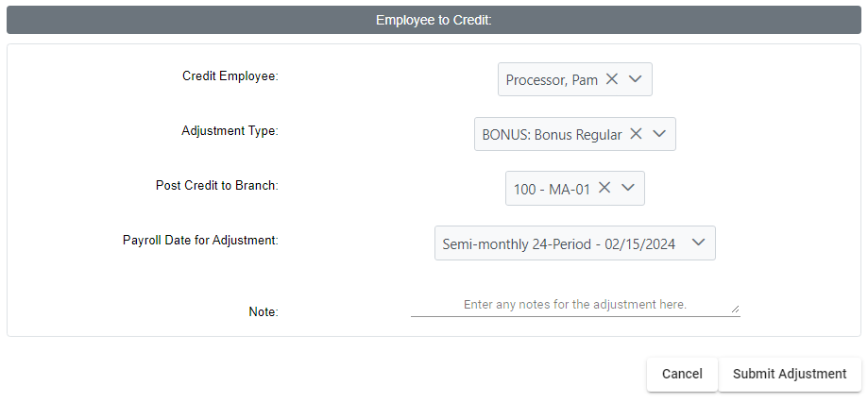Viewport: 868px width, 402px height.
Task: Select the Processor, Pam text in combo box
Action: coord(552,79)
